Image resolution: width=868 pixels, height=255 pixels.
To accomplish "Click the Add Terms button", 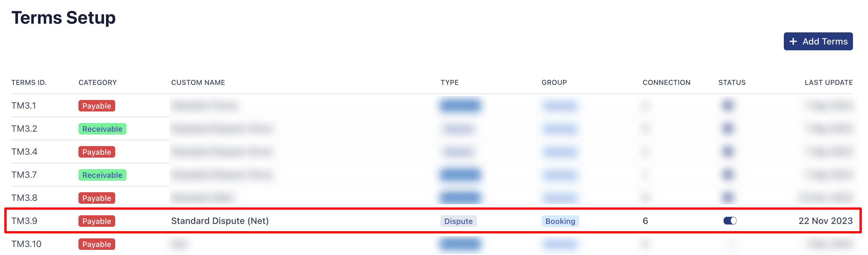I will pyautogui.click(x=817, y=42).
